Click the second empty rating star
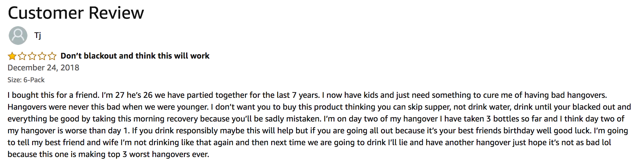644x167 pixels. click(22, 56)
